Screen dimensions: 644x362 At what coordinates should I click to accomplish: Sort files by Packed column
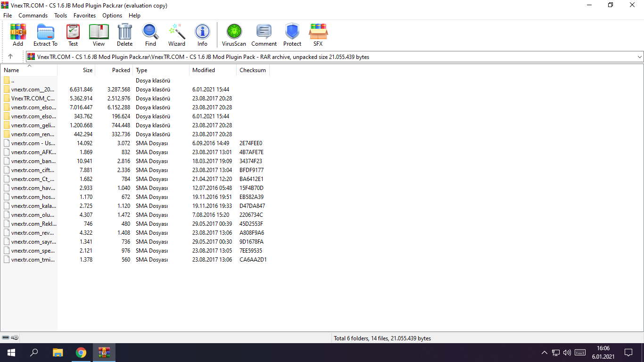point(114,70)
